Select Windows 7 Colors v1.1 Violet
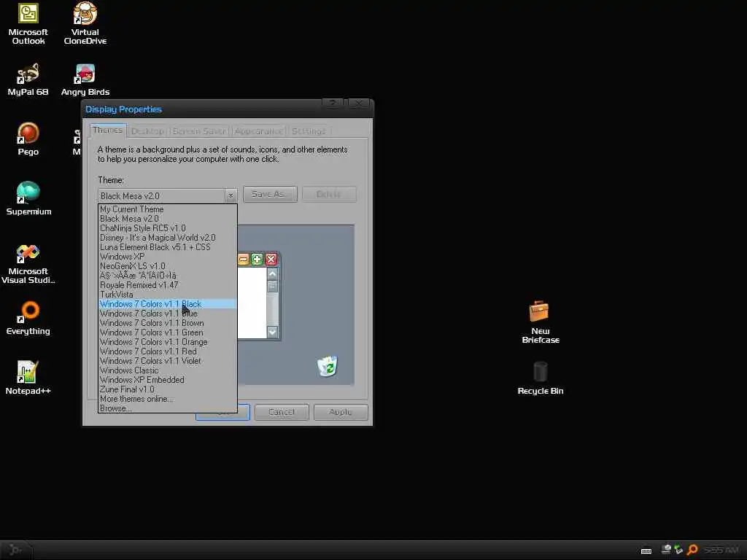Viewport: 747px width, 560px height. 167,361
